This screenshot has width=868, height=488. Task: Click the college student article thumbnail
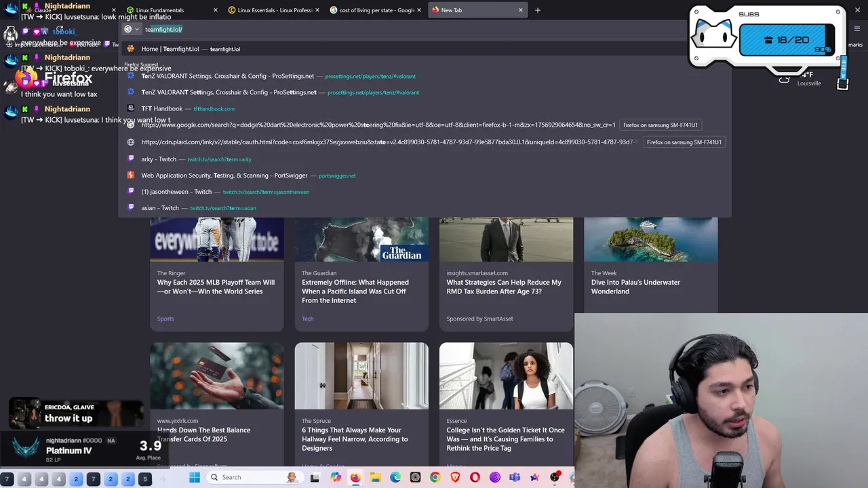(506, 375)
